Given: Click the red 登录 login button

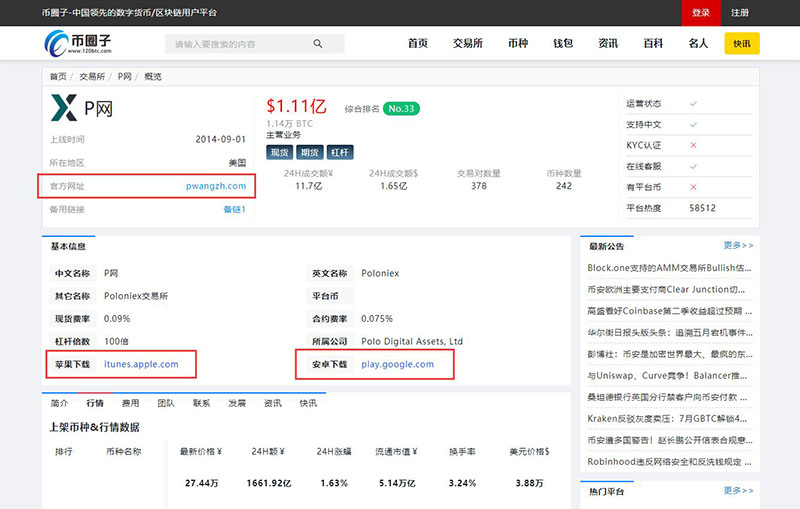Looking at the screenshot, I should 701,13.
